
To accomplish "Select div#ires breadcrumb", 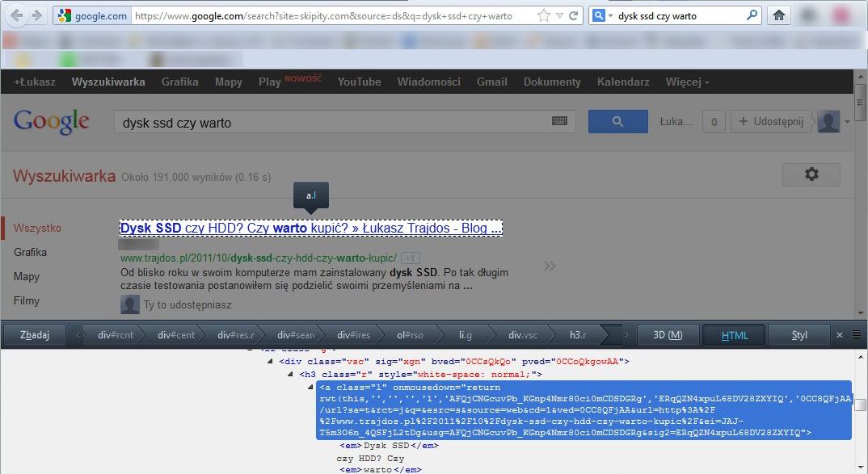I will point(354,334).
